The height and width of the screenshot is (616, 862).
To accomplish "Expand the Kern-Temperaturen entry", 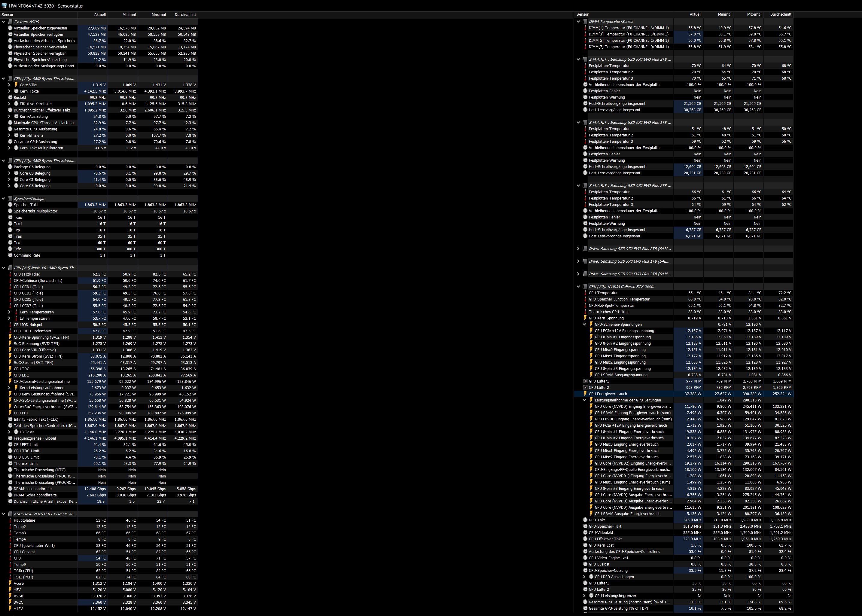I will tap(9, 312).
